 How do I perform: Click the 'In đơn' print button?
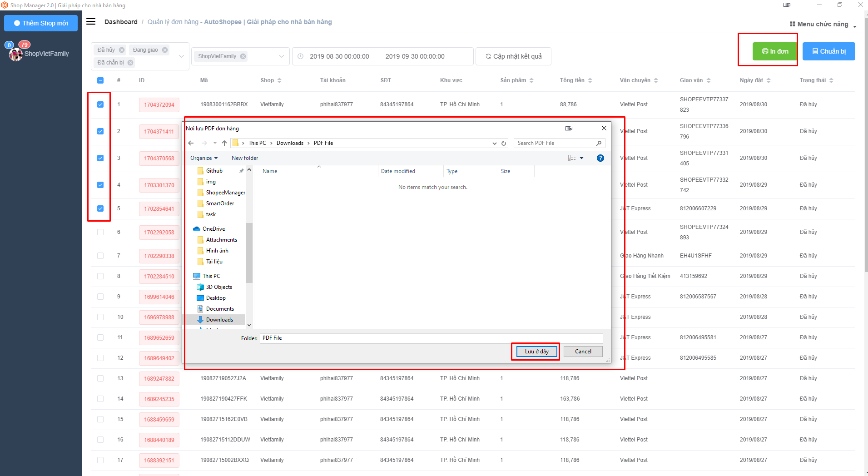[x=775, y=51]
